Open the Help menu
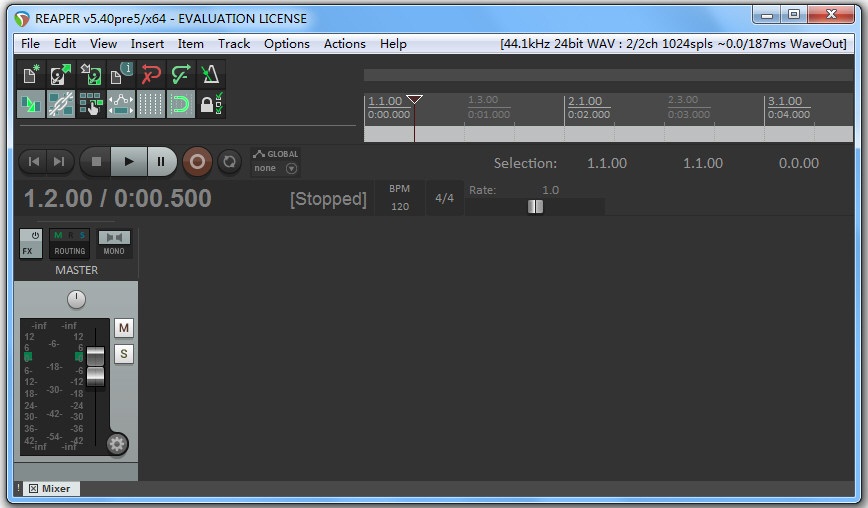Screen dimensions: 868x508 pyautogui.click(x=393, y=44)
